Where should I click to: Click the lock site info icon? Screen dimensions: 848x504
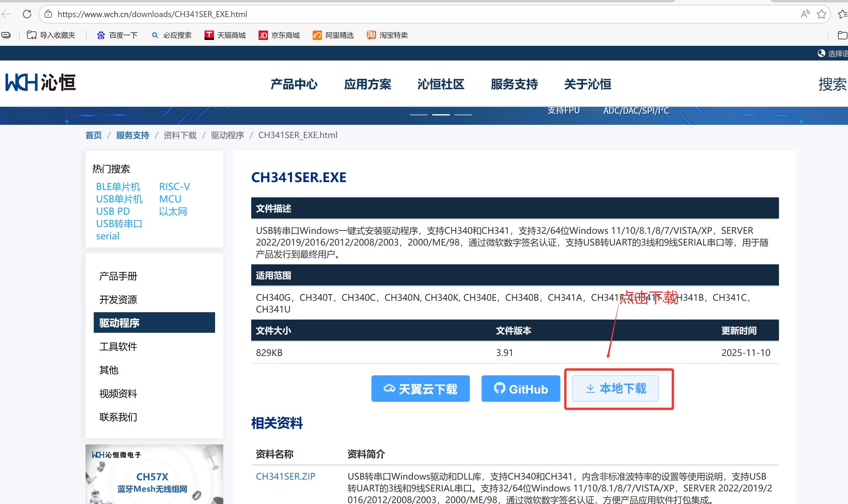pyautogui.click(x=48, y=14)
